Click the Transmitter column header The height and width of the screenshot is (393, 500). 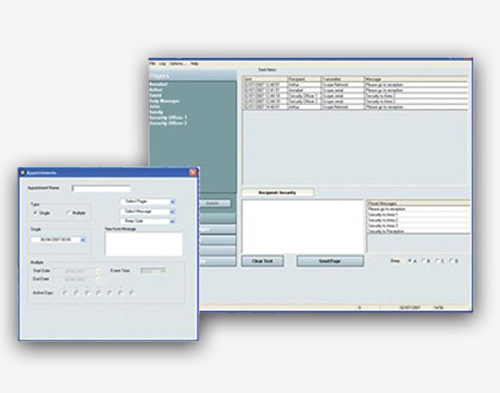point(343,79)
